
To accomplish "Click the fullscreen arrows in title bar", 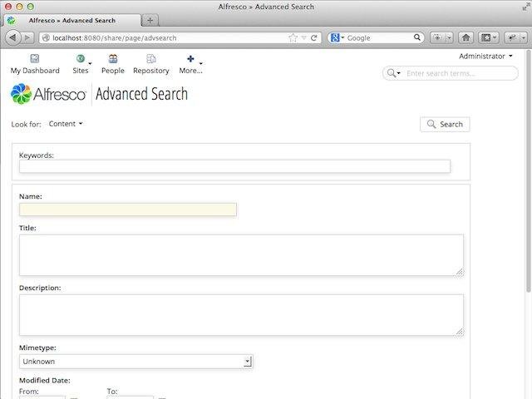I will tap(526, 7).
